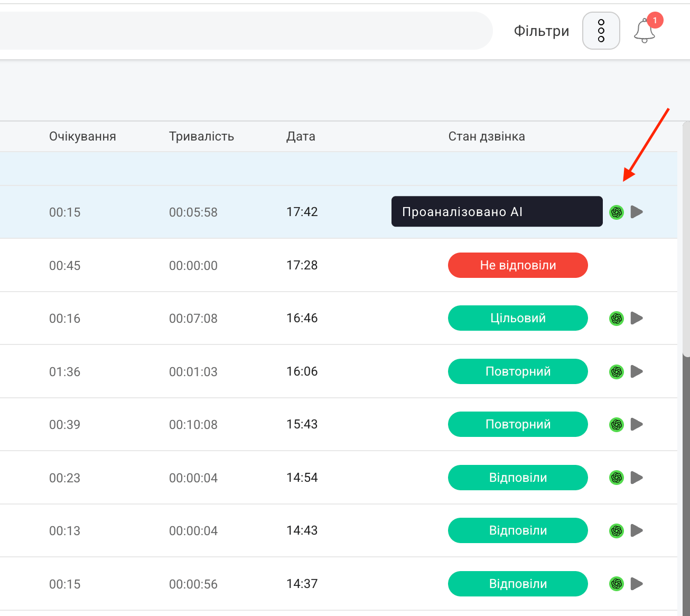This screenshot has height=616, width=690.
Task: Open the notifications bell
Action: [x=644, y=31]
